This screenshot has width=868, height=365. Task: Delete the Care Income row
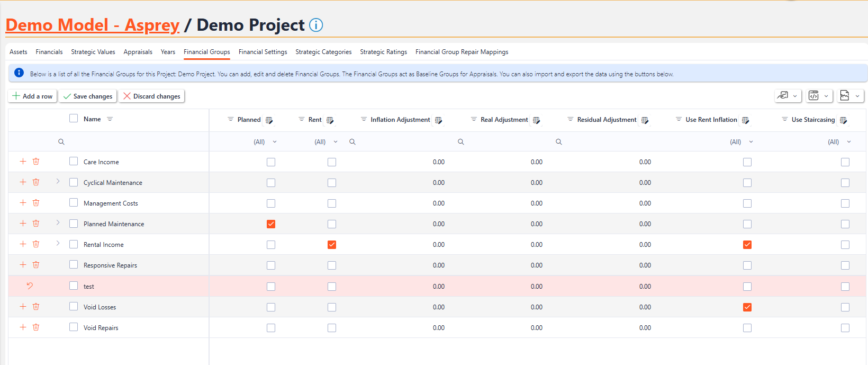[36, 162]
